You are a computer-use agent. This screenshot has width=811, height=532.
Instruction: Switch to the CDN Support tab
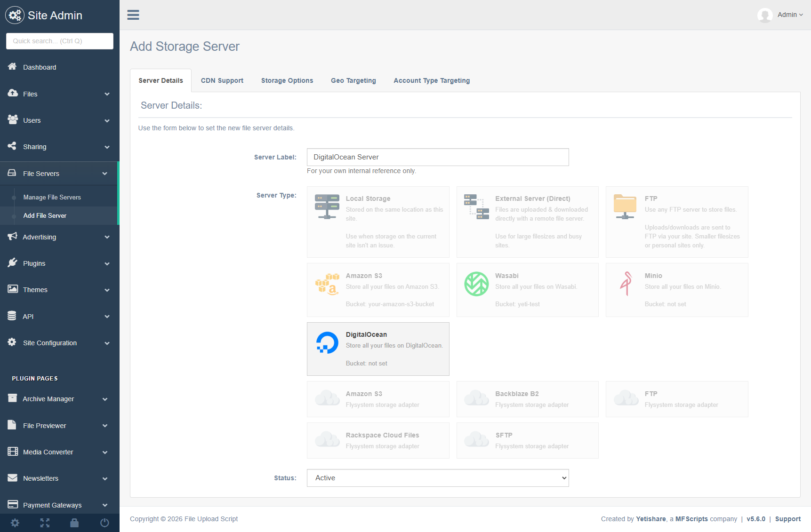(x=222, y=80)
